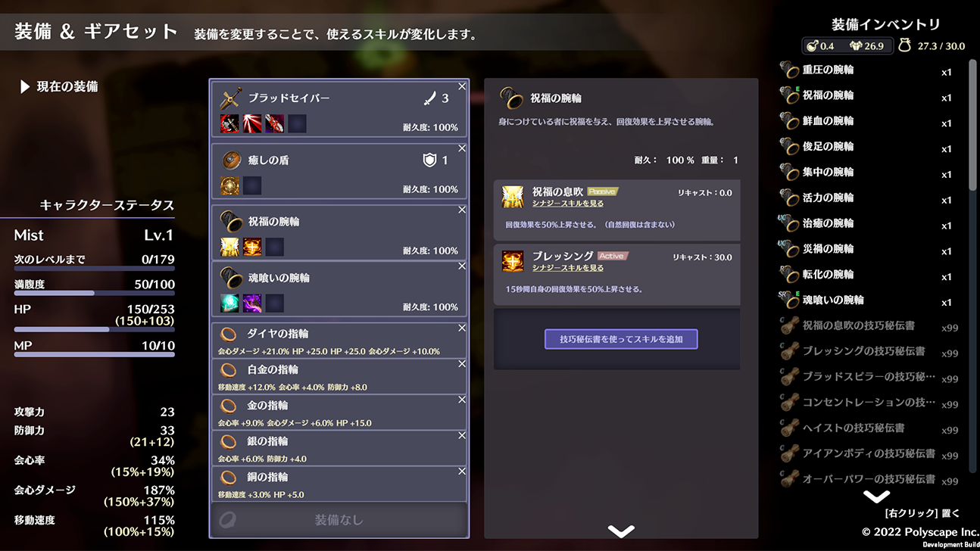The height and width of the screenshot is (551, 980).
Task: Select ブレッシング active skill icon in detail panel
Action: 513,262
